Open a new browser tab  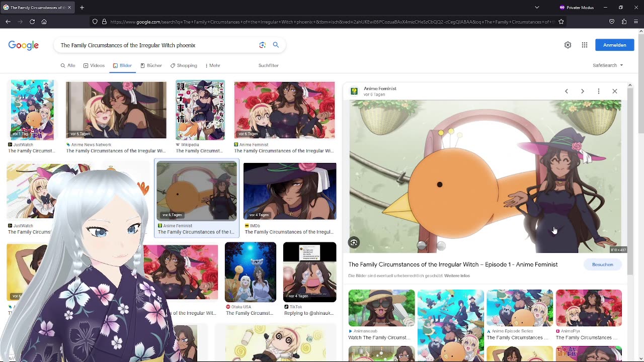[82, 8]
